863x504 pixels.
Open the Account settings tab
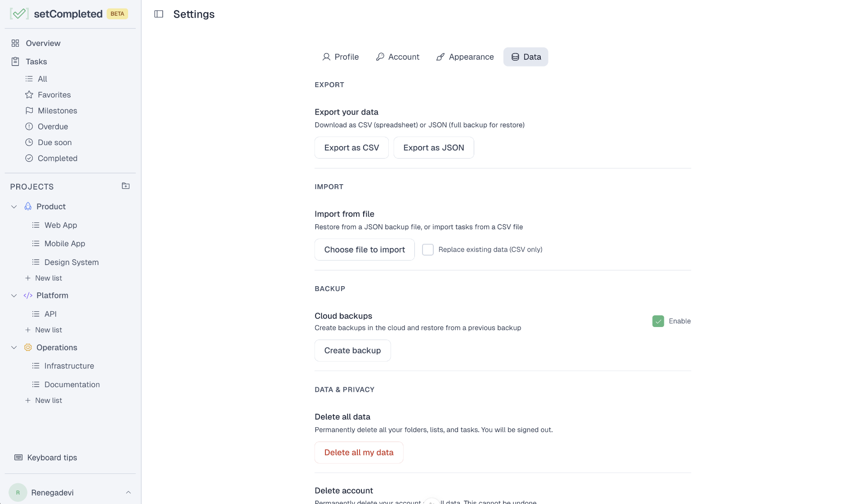point(397,57)
